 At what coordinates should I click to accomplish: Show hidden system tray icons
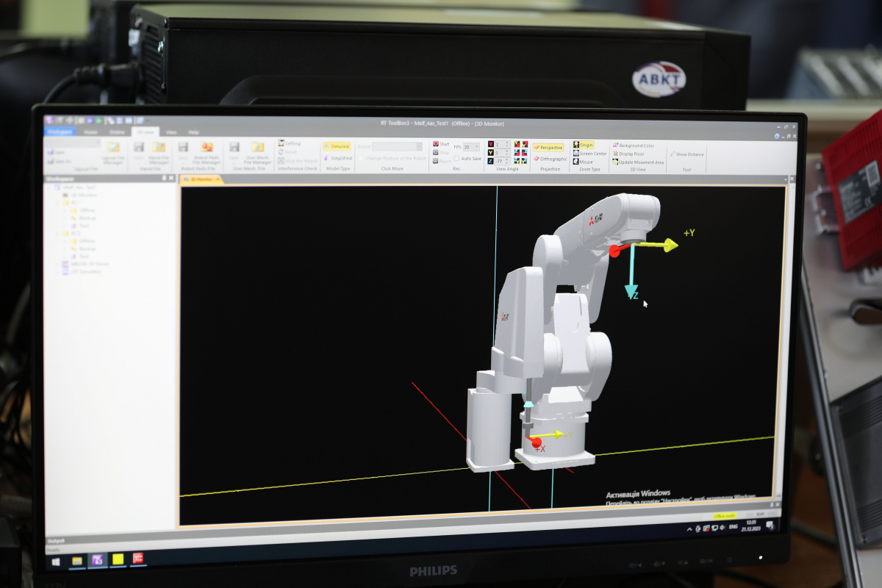point(689,528)
